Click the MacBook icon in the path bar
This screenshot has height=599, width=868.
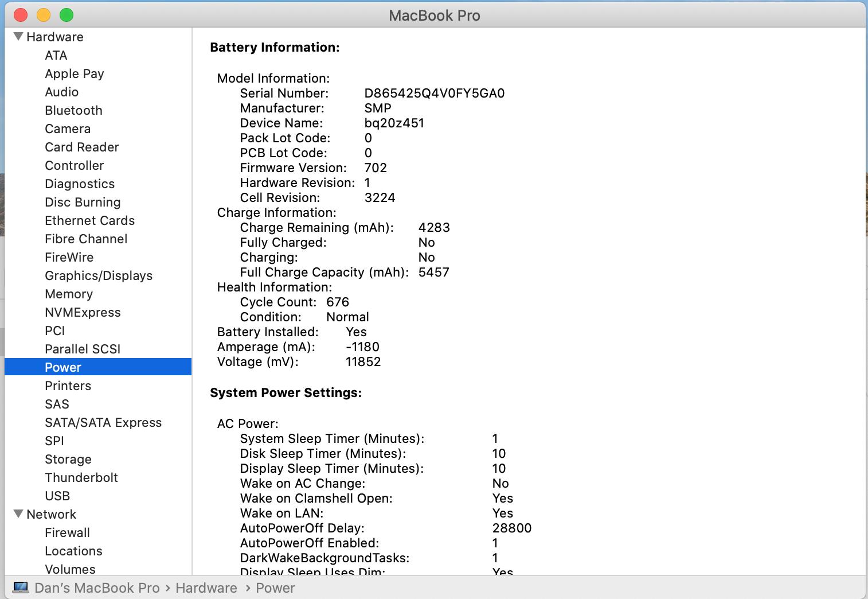(21, 588)
